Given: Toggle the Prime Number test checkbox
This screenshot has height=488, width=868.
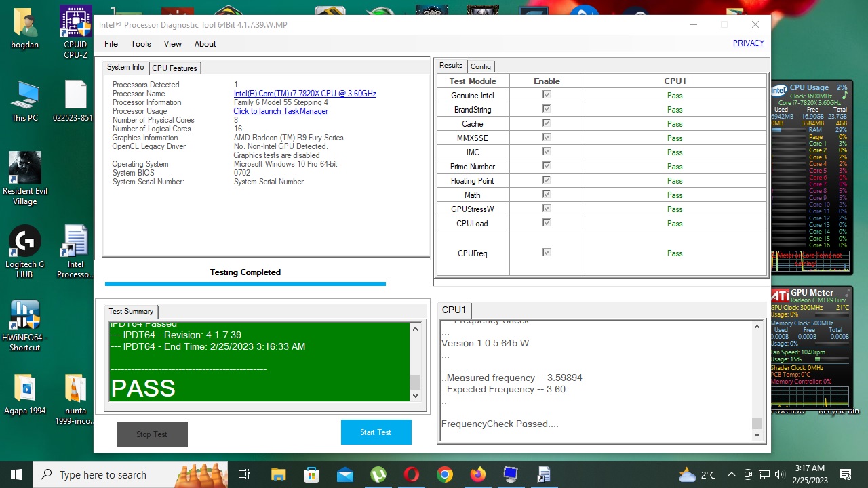Looking at the screenshot, I should tap(547, 166).
